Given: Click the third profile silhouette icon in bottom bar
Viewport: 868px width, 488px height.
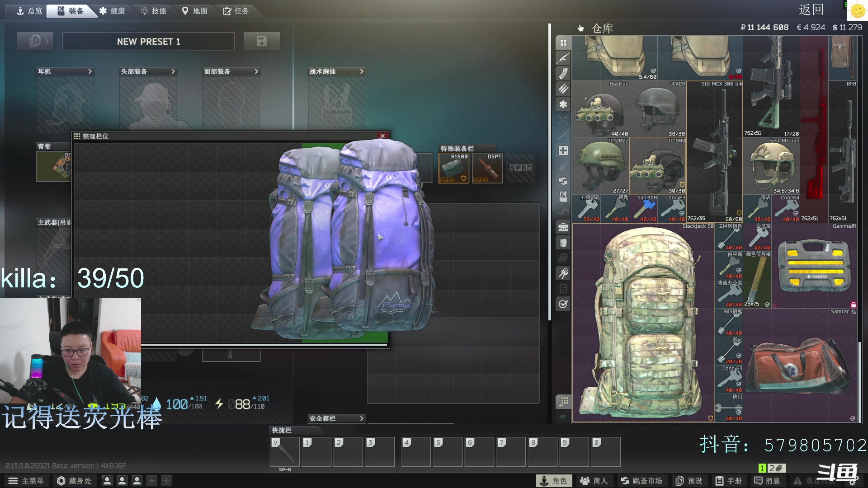Looking at the screenshot, I should 137,481.
